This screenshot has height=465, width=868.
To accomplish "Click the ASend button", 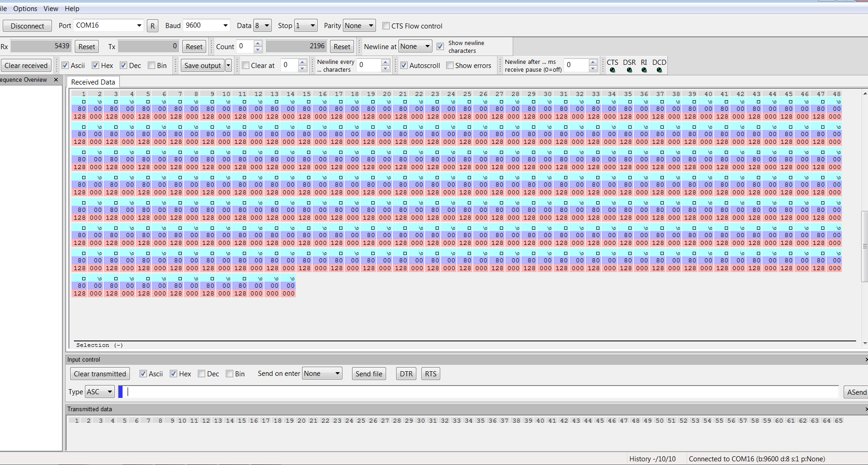I will pyautogui.click(x=856, y=392).
